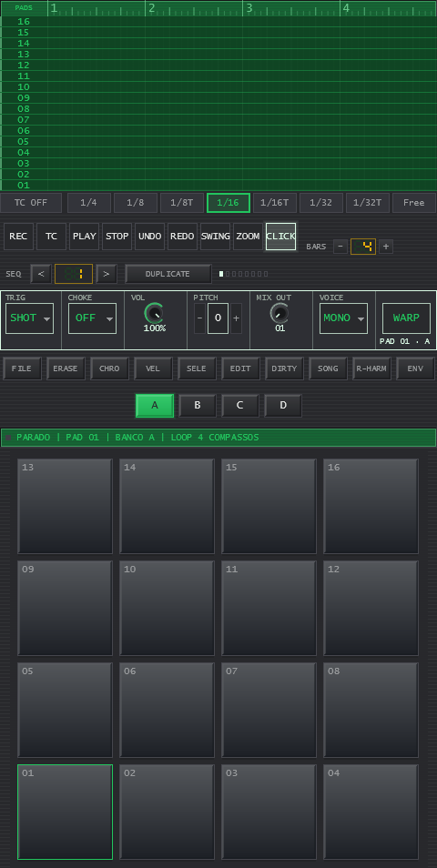This screenshot has height=868, width=437.
Task: Switch to bank C
Action: click(239, 405)
